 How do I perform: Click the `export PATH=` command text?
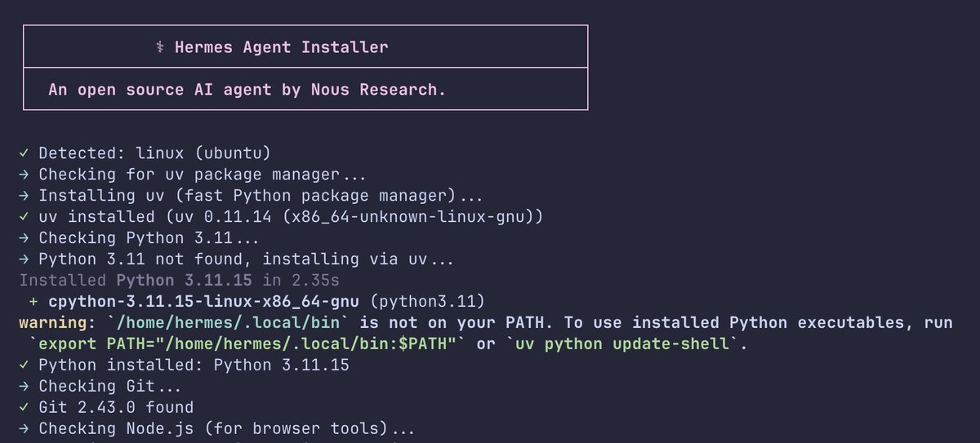[247, 344]
